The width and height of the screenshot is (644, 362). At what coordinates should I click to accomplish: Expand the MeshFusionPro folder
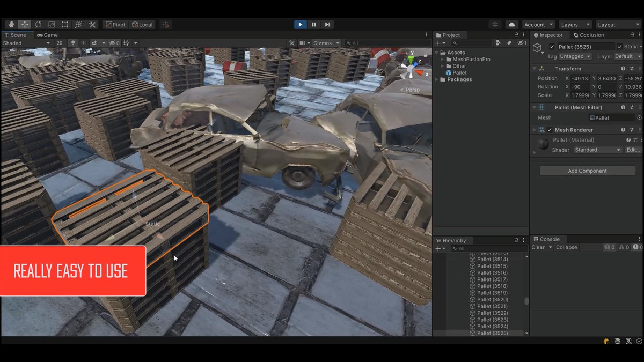(x=442, y=60)
